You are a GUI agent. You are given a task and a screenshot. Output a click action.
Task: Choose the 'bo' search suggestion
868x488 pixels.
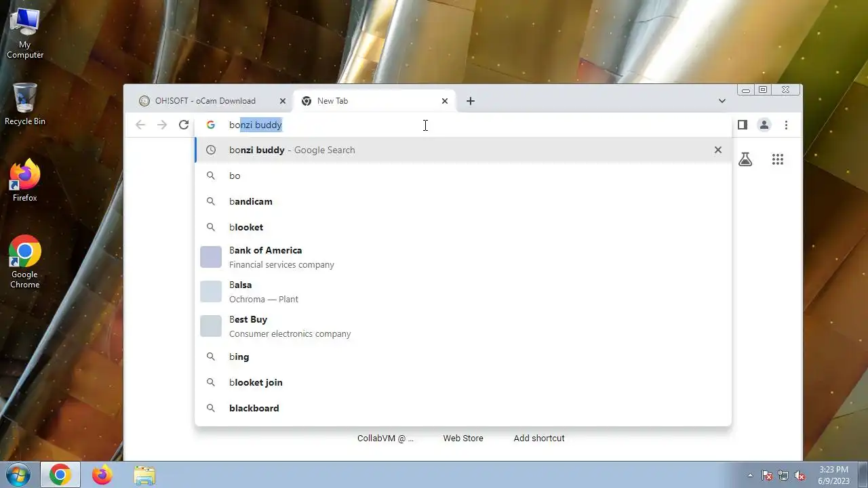463,176
